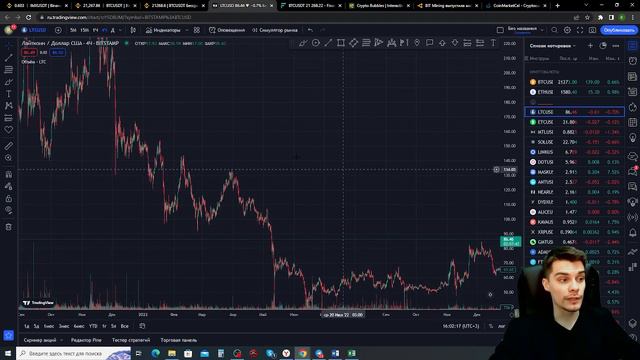Set chart range to All (Все)
Screen dimensions: 640x360
(x=124, y=326)
